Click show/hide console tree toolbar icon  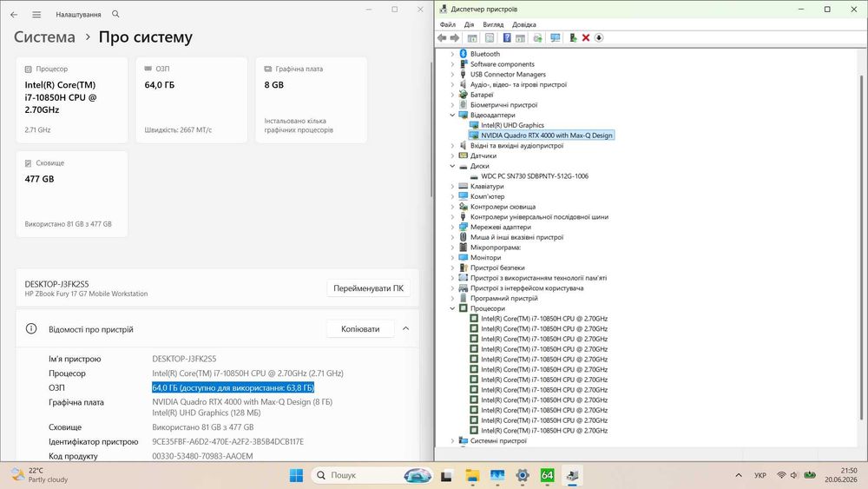tap(472, 37)
